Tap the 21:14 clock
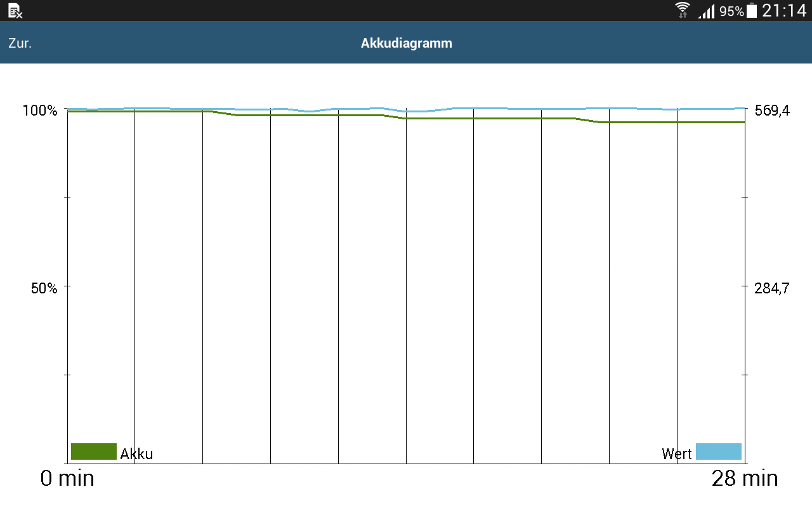The width and height of the screenshot is (812, 508). coord(784,10)
